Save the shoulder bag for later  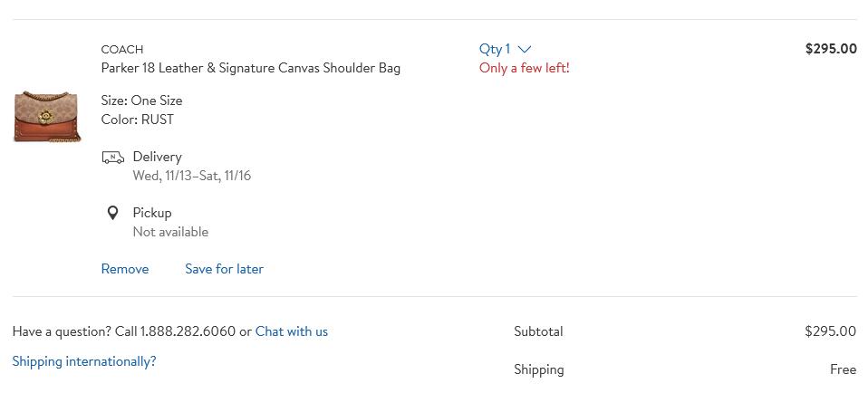tap(224, 269)
